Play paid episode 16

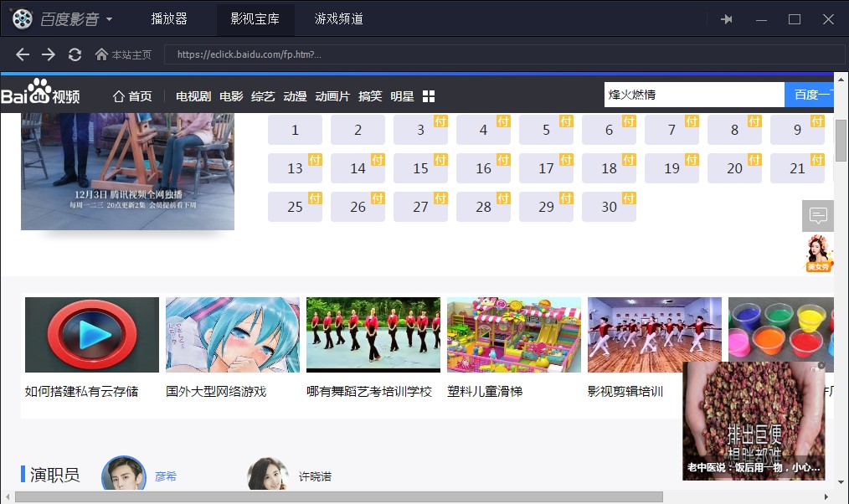tap(483, 168)
